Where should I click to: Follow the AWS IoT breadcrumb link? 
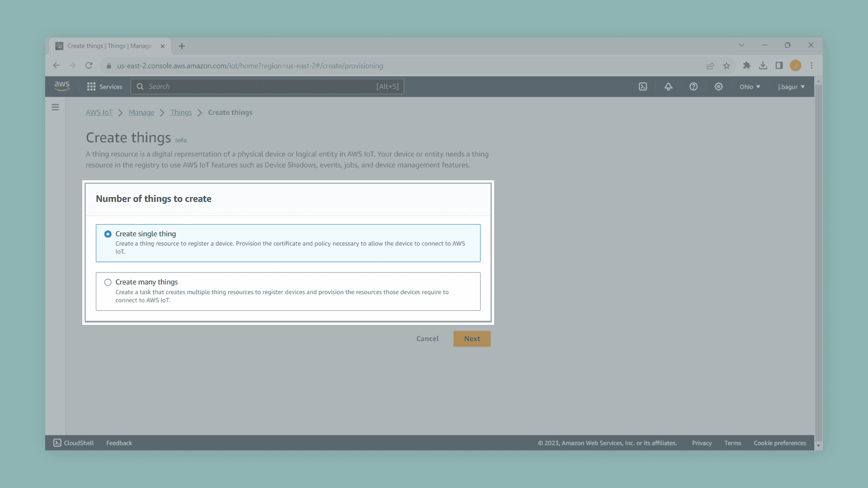click(99, 113)
